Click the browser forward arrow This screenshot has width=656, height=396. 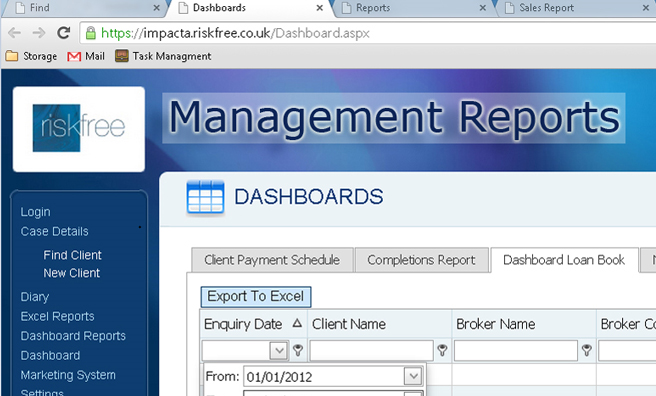click(x=39, y=33)
